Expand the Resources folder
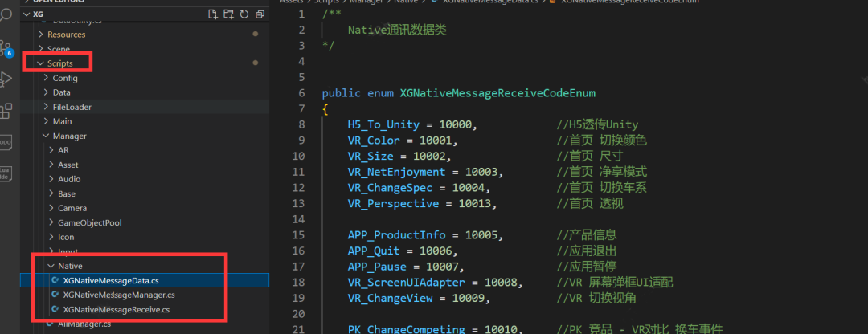This screenshot has width=868, height=334. 145,35
